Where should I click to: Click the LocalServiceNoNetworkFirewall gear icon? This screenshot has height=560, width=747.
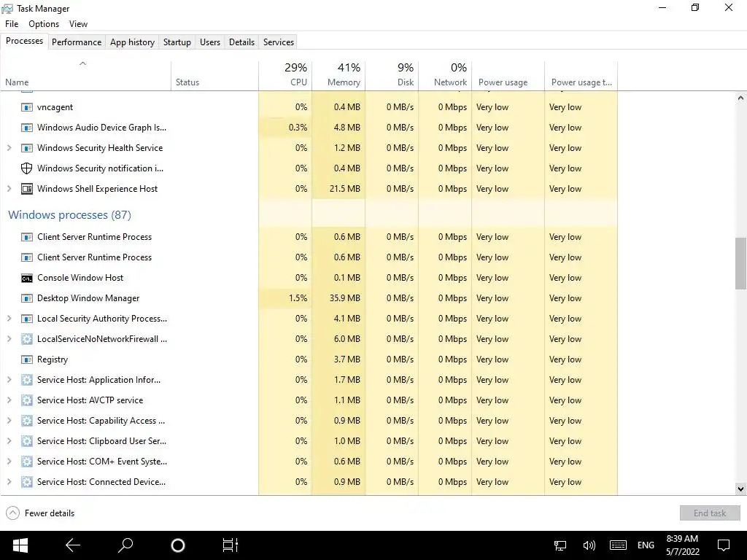click(x=27, y=339)
